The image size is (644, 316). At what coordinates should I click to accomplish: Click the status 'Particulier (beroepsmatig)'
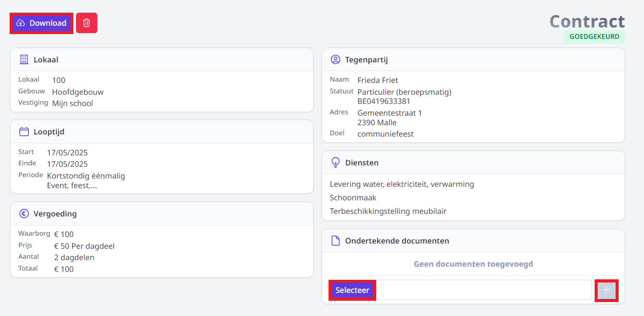click(x=405, y=92)
